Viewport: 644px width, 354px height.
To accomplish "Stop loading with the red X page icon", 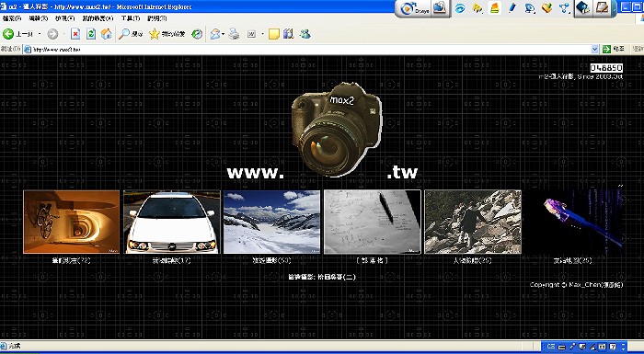I will 75,34.
